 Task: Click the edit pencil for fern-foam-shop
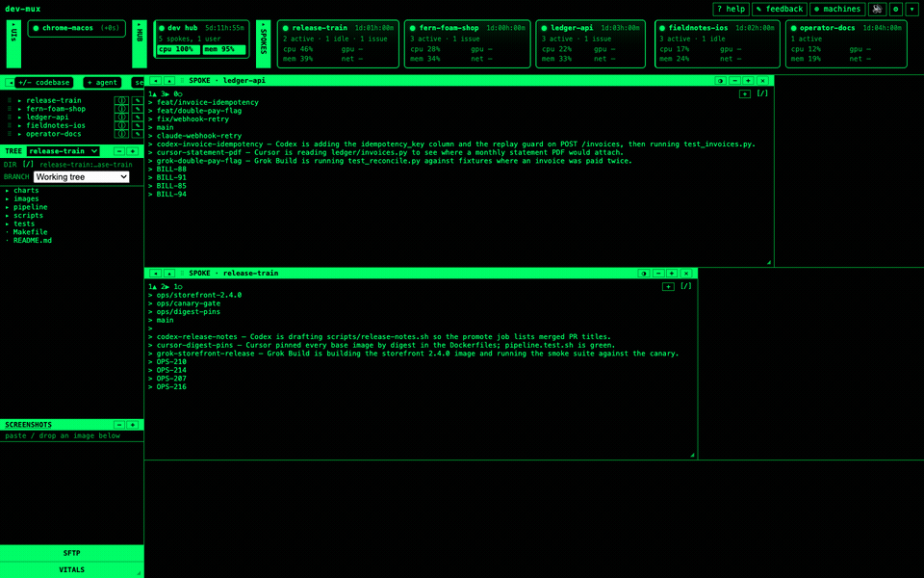tap(138, 109)
